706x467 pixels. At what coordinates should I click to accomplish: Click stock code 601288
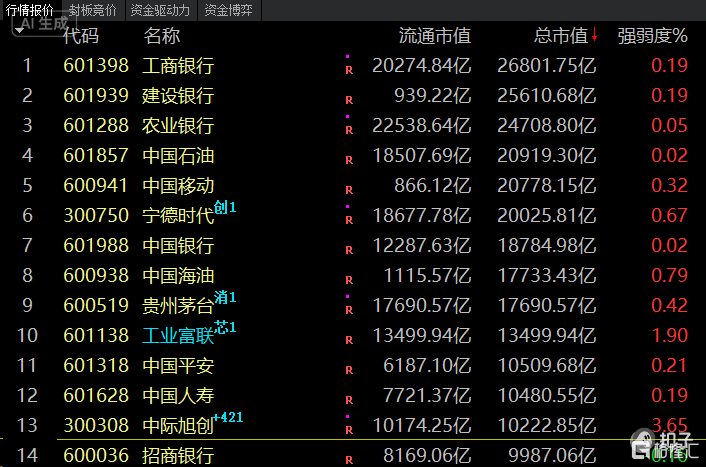pyautogui.click(x=96, y=126)
